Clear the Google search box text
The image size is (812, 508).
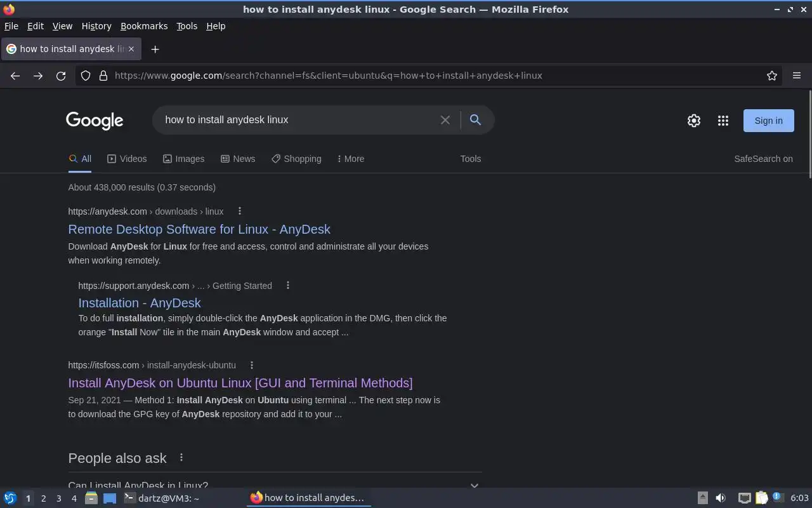[445, 120]
